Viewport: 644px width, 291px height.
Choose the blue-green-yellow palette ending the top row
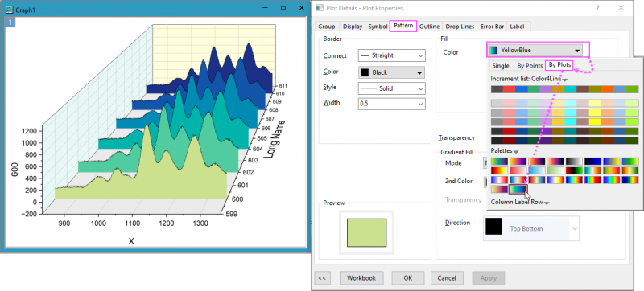(630, 161)
